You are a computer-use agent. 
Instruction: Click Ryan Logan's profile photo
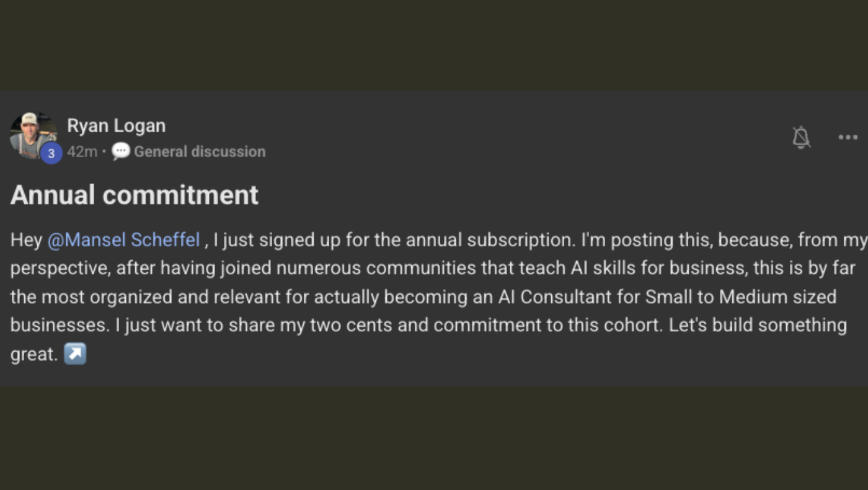tap(33, 135)
